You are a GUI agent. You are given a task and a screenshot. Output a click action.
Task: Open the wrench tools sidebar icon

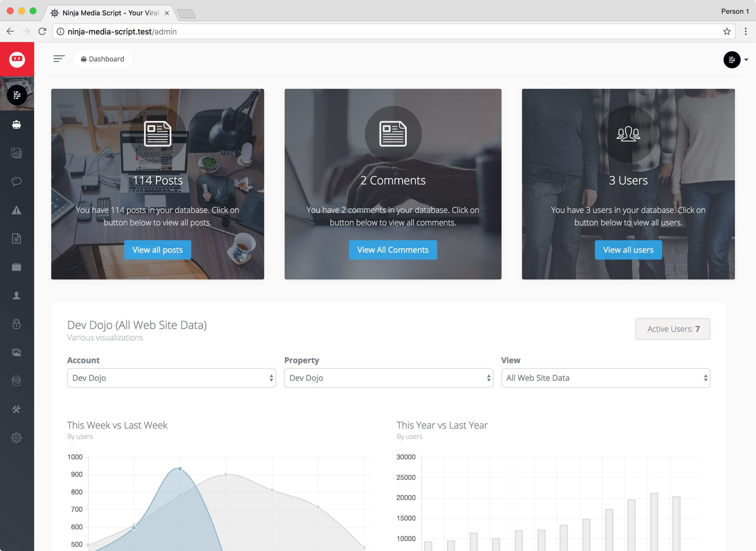(x=16, y=409)
